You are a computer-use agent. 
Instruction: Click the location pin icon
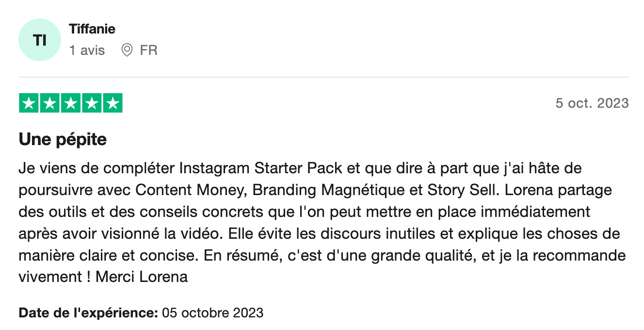(127, 50)
